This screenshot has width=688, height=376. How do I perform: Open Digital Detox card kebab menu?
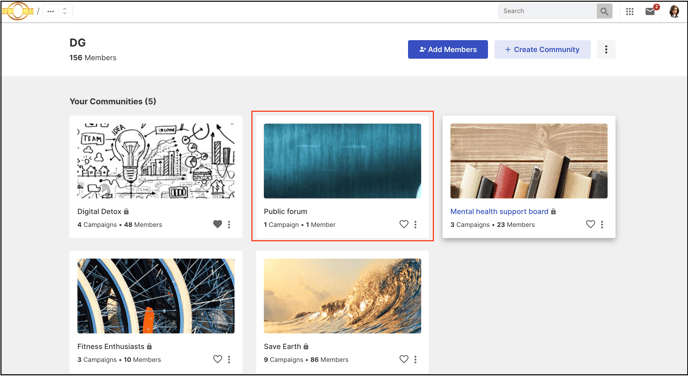click(x=229, y=224)
